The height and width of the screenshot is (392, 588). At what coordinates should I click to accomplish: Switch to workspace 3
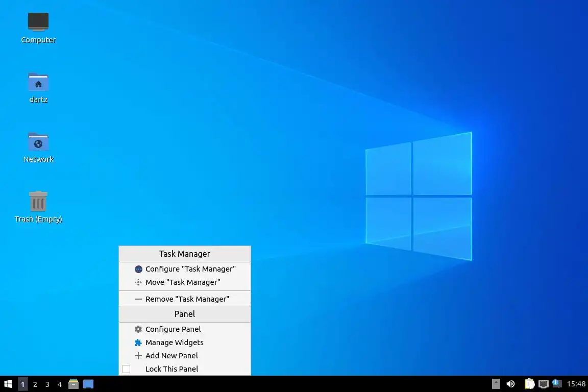pyautogui.click(x=47, y=384)
